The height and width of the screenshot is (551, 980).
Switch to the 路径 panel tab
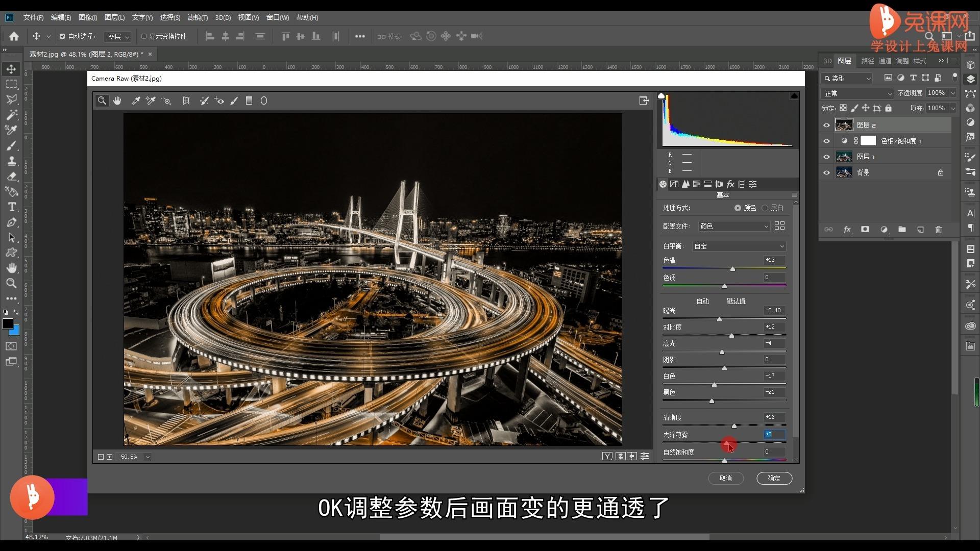pos(867,61)
